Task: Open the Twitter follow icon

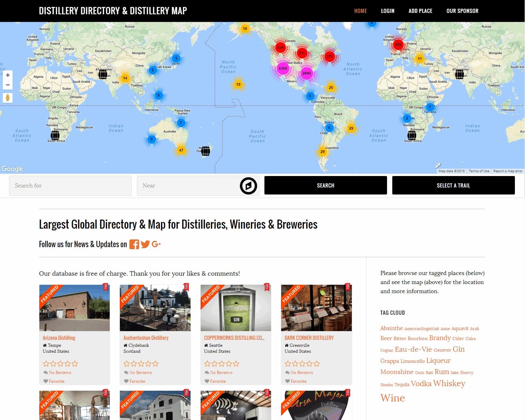Action: 145,244
